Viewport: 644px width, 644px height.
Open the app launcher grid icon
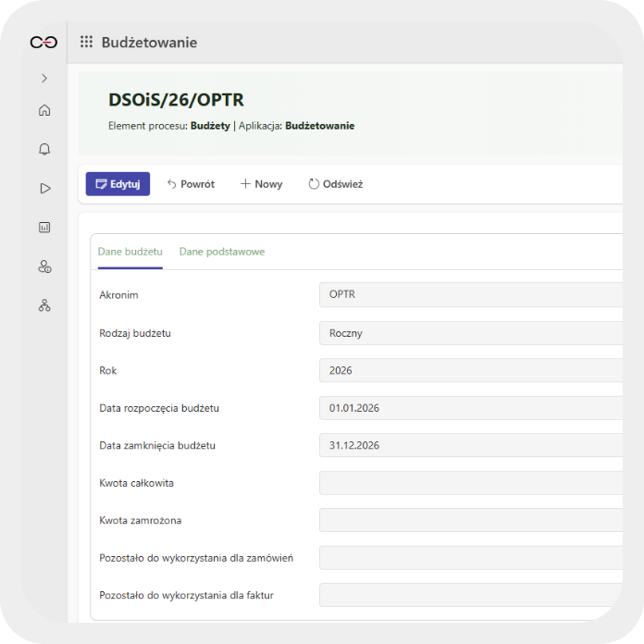point(86,43)
